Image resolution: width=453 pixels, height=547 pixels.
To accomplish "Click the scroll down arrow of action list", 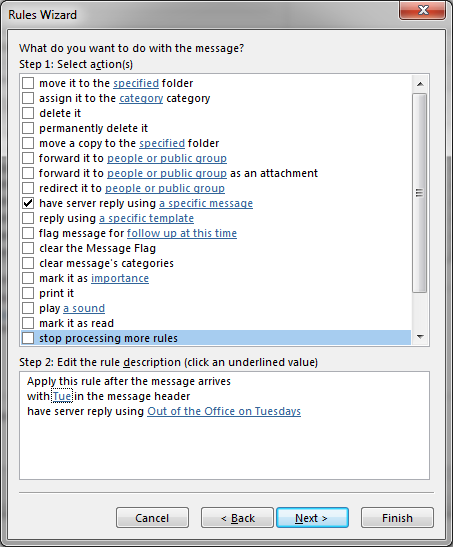I will [420, 337].
